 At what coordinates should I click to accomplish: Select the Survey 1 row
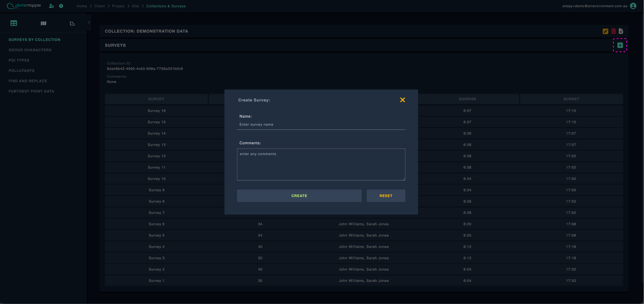(x=364, y=281)
